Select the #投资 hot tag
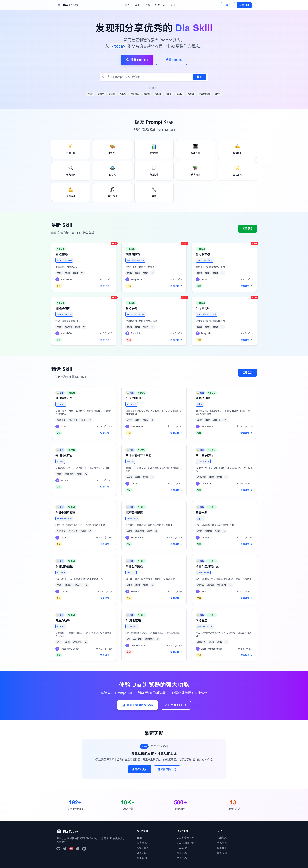The width and height of the screenshot is (308, 868). click(x=112, y=94)
